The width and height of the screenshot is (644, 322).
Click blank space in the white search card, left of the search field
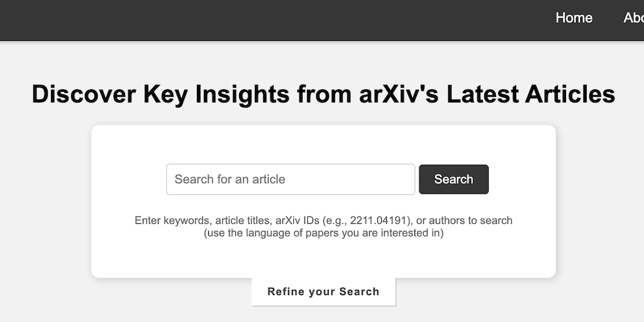[129, 179]
